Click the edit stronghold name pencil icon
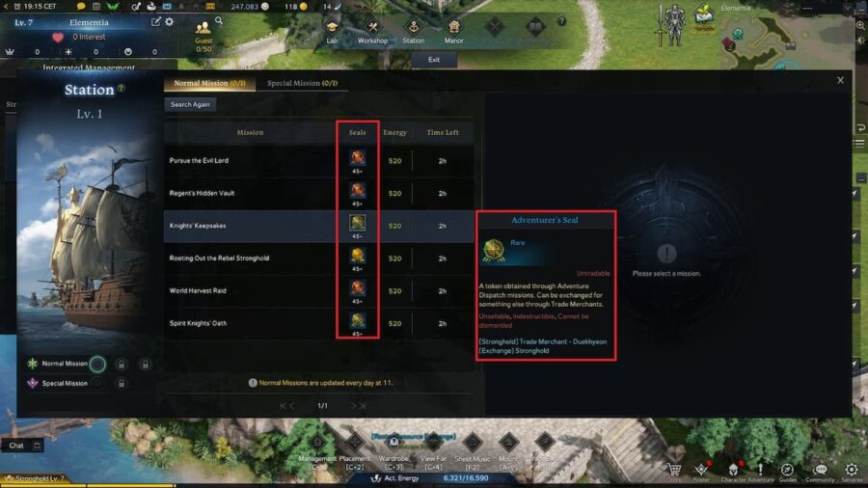The image size is (868, 488). 156,22
